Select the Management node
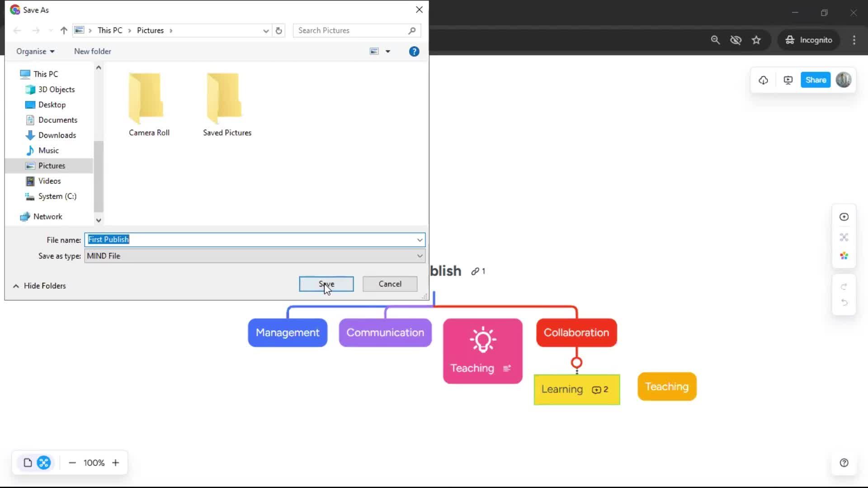This screenshot has height=488, width=868. coord(288,333)
